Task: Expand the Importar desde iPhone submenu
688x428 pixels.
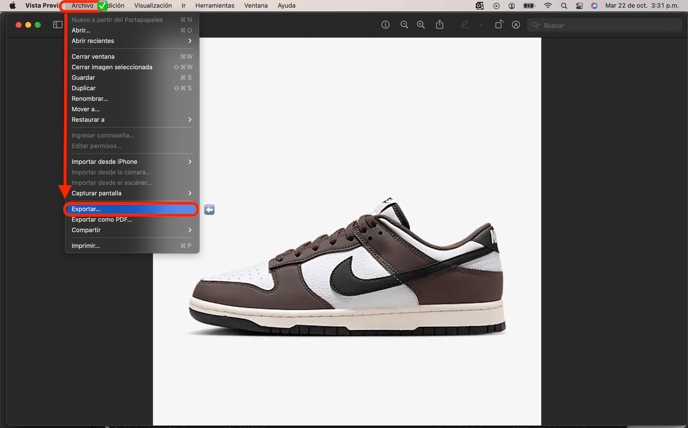Action: click(132, 162)
